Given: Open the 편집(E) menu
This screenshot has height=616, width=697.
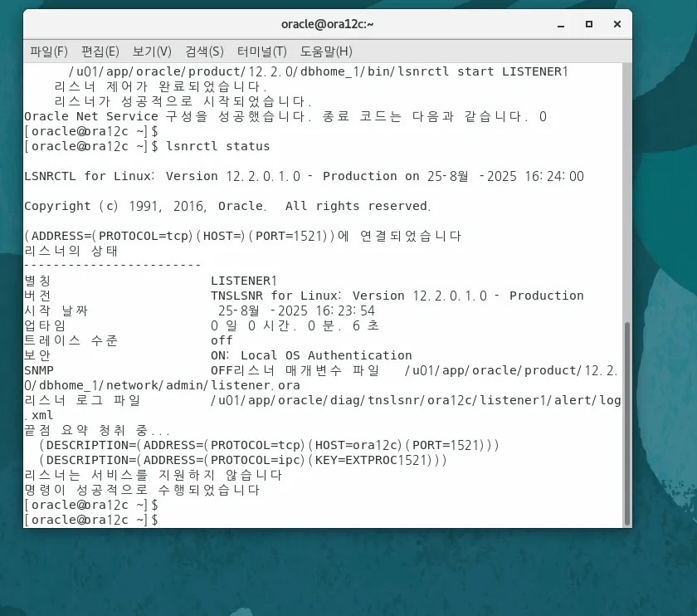Looking at the screenshot, I should [100, 51].
